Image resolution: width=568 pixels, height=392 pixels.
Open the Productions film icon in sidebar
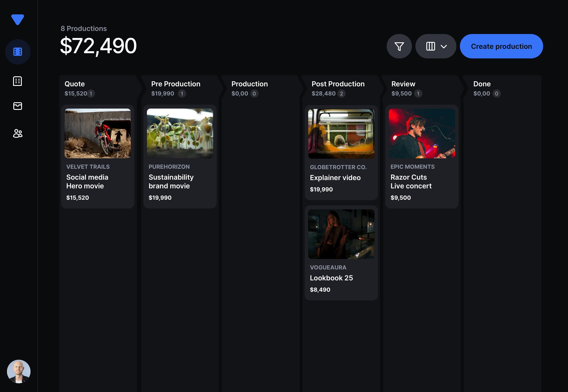pyautogui.click(x=18, y=52)
